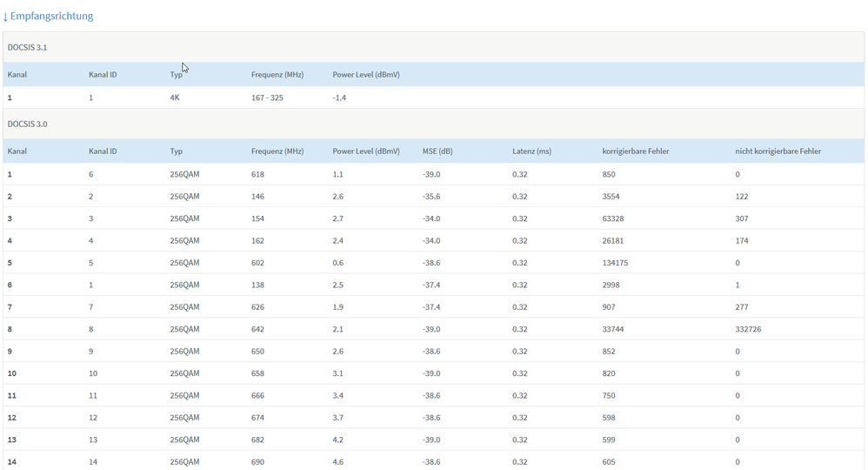Click frequency 626 cell
Screen dimensions: 868x470
coord(258,307)
